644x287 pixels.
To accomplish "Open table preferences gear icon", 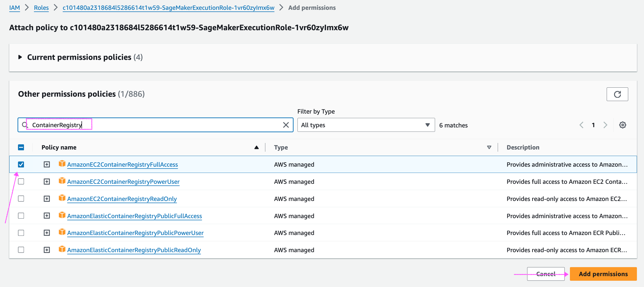I will click(x=622, y=125).
